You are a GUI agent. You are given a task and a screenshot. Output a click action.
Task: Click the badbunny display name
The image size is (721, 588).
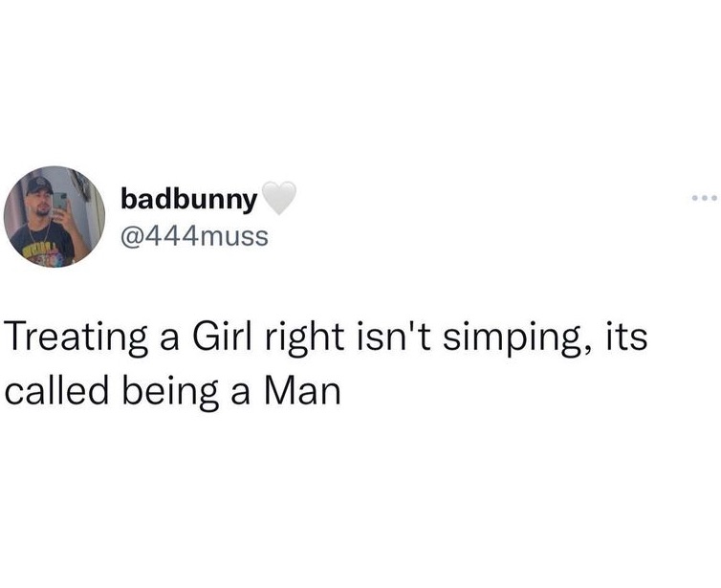click(188, 200)
